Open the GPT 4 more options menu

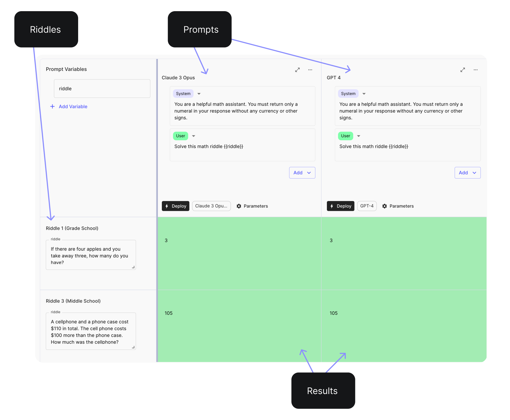click(476, 70)
